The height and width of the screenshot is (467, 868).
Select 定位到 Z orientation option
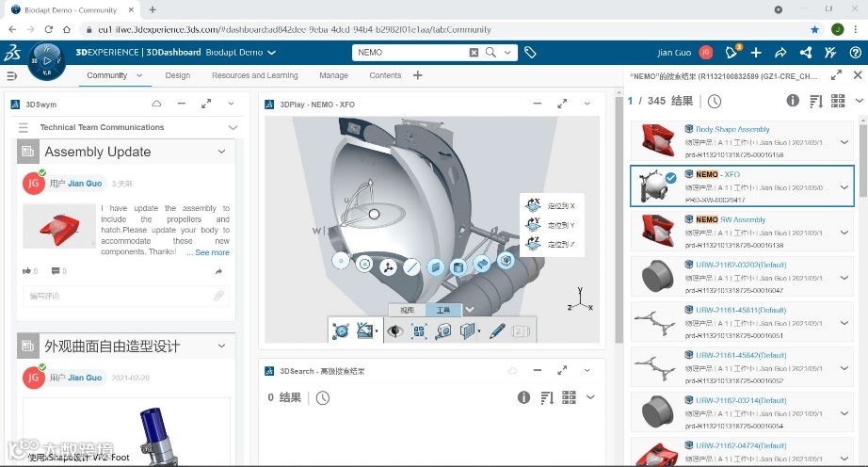click(550, 244)
